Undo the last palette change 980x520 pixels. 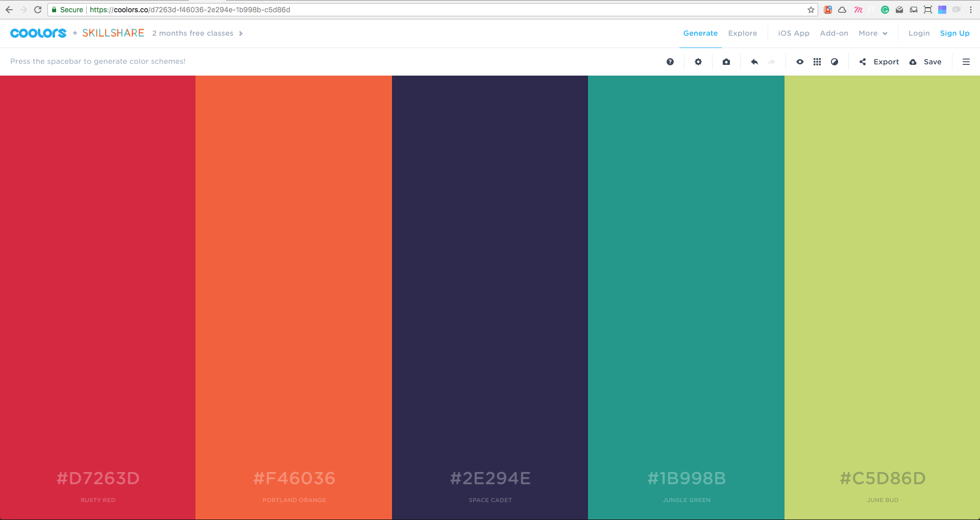(x=754, y=61)
